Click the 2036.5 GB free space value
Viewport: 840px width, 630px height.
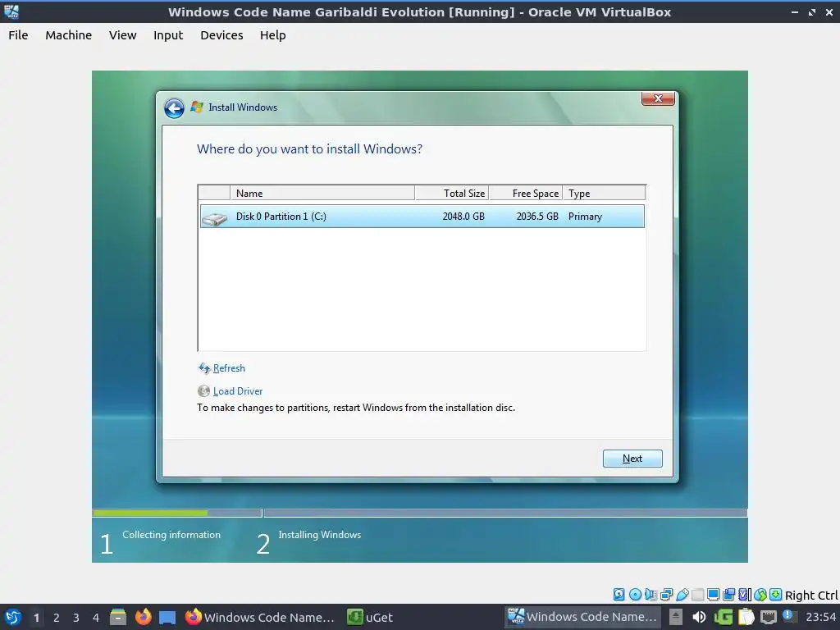pos(537,217)
